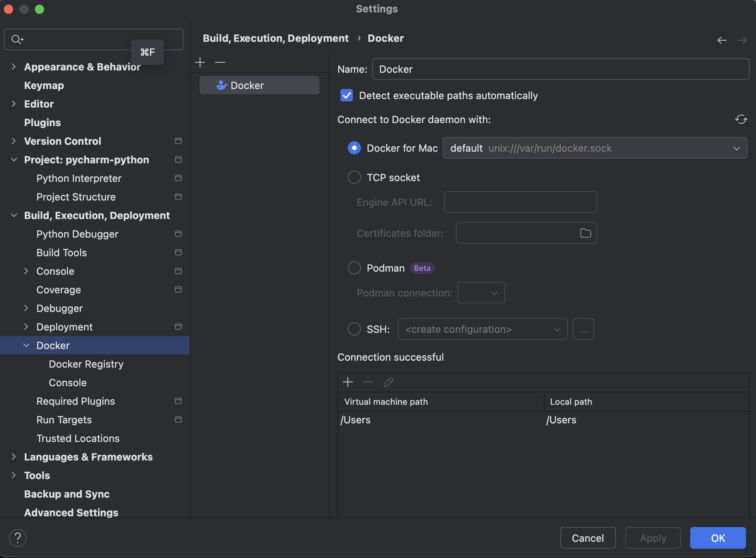Click the Name text field
This screenshot has width=756, height=558.
(561, 69)
